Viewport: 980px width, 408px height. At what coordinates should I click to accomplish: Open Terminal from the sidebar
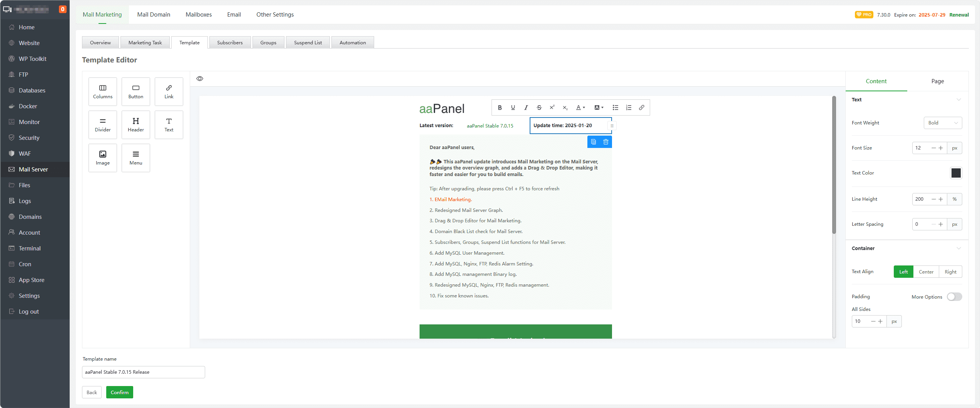(35, 248)
